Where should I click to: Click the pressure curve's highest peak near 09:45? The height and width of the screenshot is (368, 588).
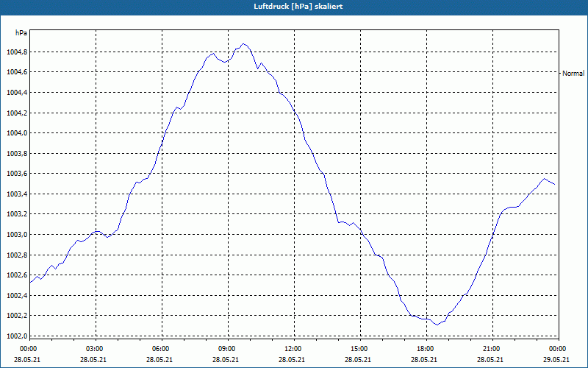[243, 44]
